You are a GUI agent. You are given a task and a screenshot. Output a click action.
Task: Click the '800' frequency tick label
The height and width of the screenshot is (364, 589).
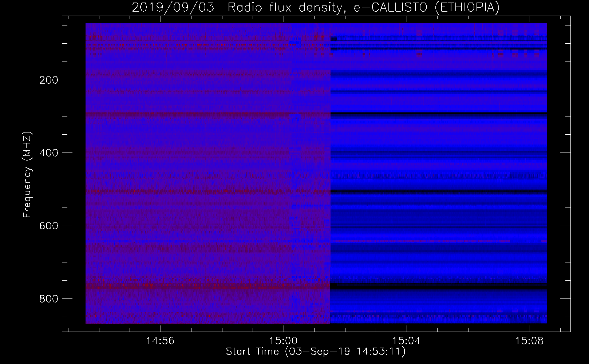tap(49, 299)
